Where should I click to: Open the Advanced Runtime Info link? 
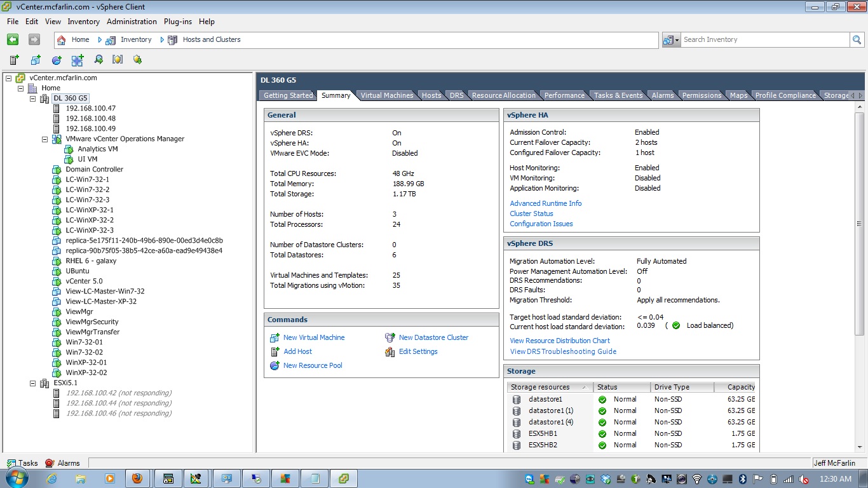546,203
